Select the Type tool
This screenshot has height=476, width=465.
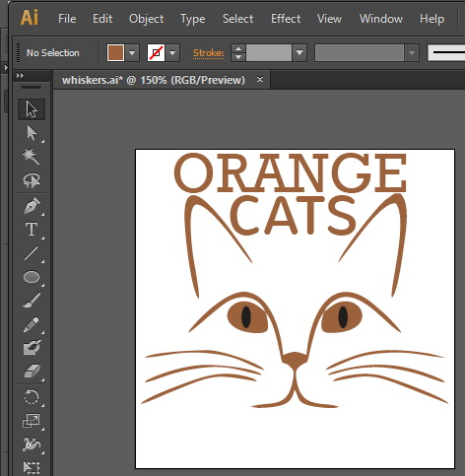(32, 230)
